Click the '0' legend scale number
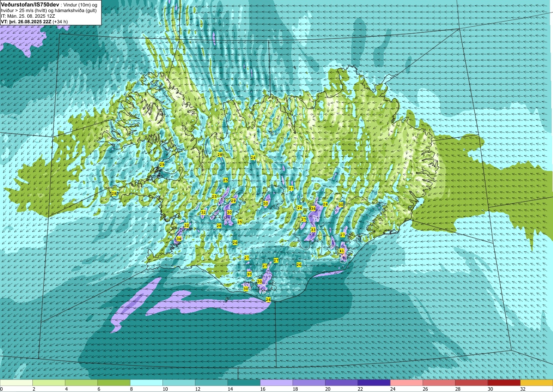This screenshot has height=392, width=553. coord(1,389)
